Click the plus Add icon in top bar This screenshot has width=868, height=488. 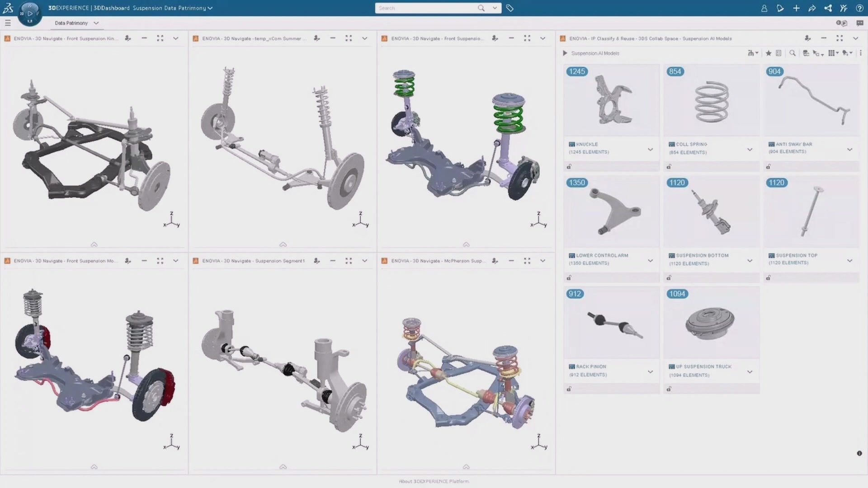click(796, 8)
